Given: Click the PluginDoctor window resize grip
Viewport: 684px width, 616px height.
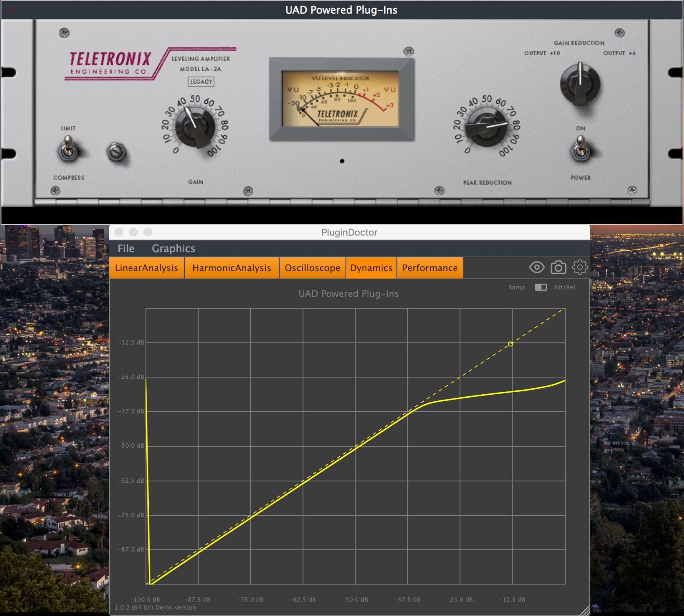Looking at the screenshot, I should (x=584, y=610).
